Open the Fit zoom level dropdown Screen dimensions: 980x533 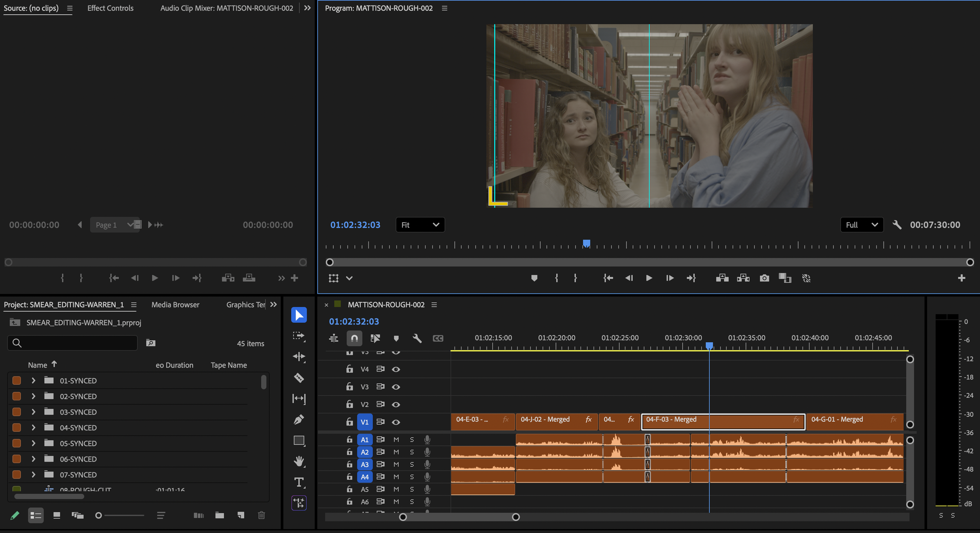[420, 225]
